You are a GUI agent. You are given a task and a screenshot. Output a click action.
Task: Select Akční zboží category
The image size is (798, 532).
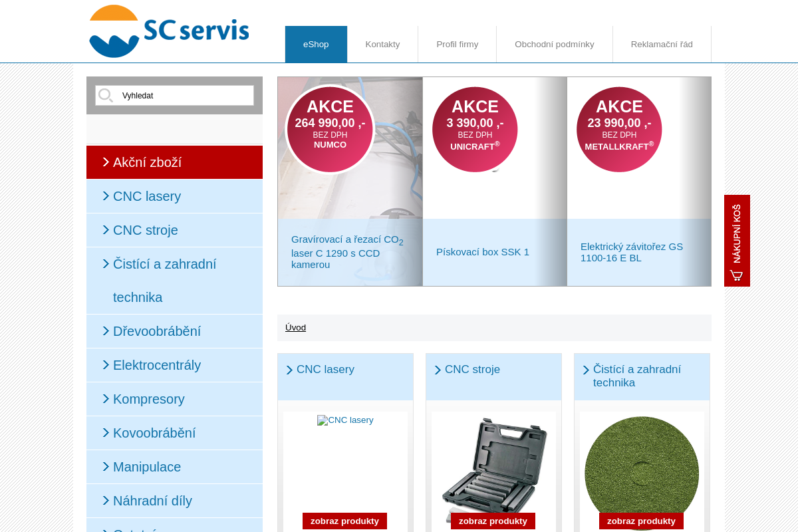coord(174,162)
